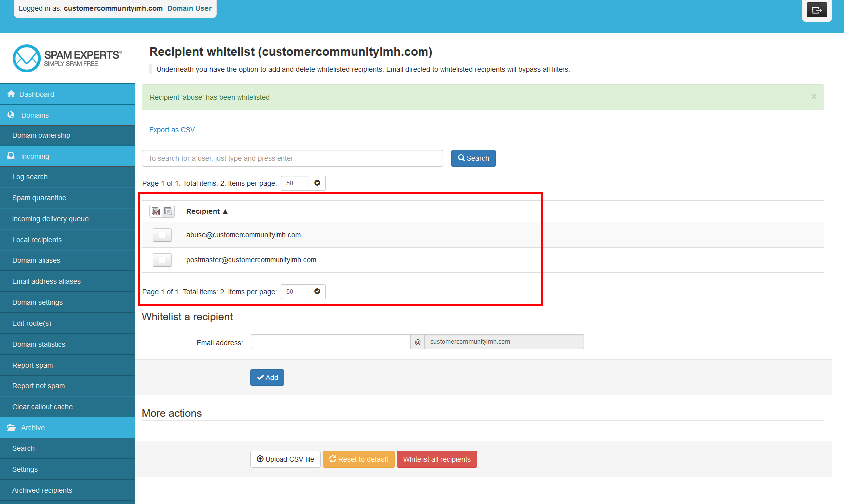Click the Domains globe icon
Viewport: 844px width, 504px height.
tap(11, 115)
